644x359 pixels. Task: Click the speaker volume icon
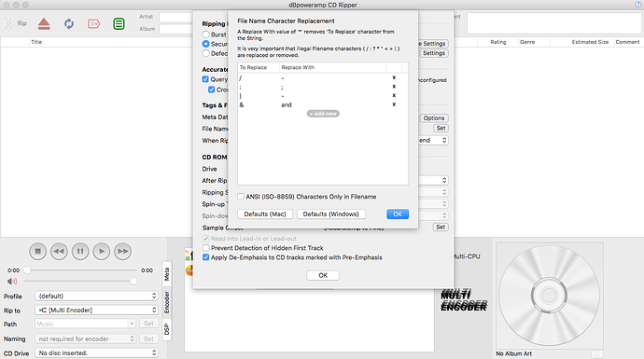[12, 281]
